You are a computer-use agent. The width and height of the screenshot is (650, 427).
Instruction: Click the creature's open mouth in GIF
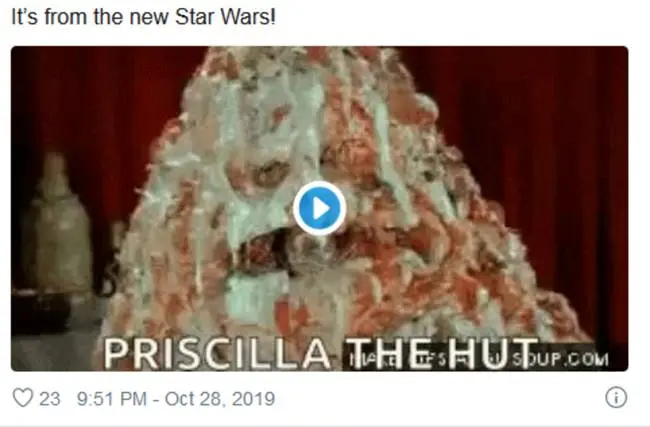point(269,251)
